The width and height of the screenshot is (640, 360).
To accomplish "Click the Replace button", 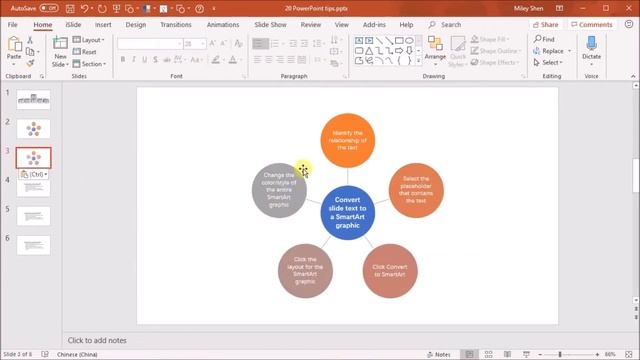I will pos(548,51).
